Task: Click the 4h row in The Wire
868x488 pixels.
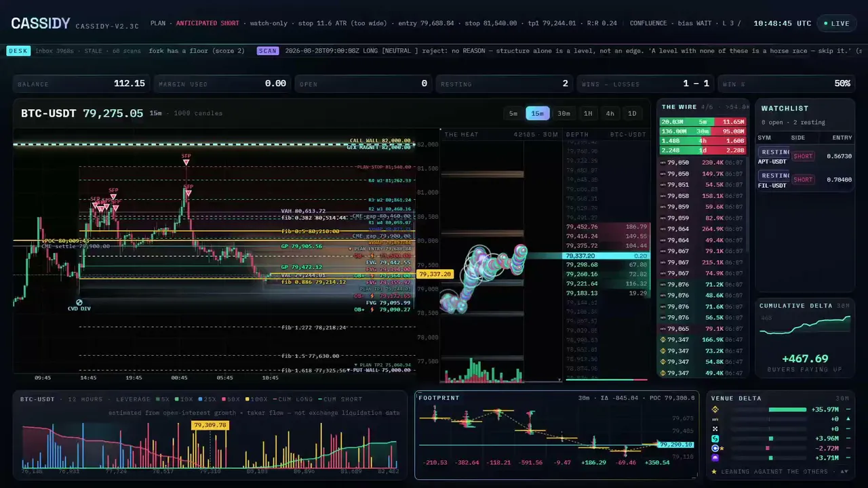Action: 703,141
